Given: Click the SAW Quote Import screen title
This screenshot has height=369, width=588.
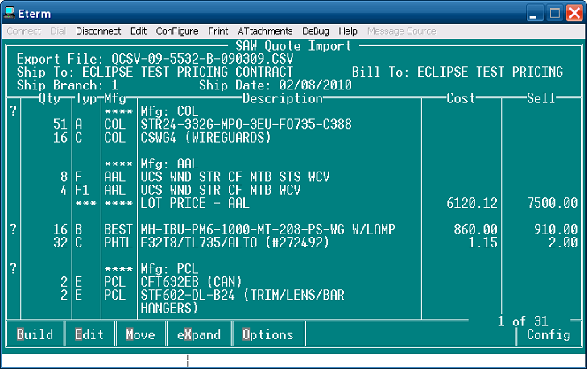Looking at the screenshot, I should 293,46.
